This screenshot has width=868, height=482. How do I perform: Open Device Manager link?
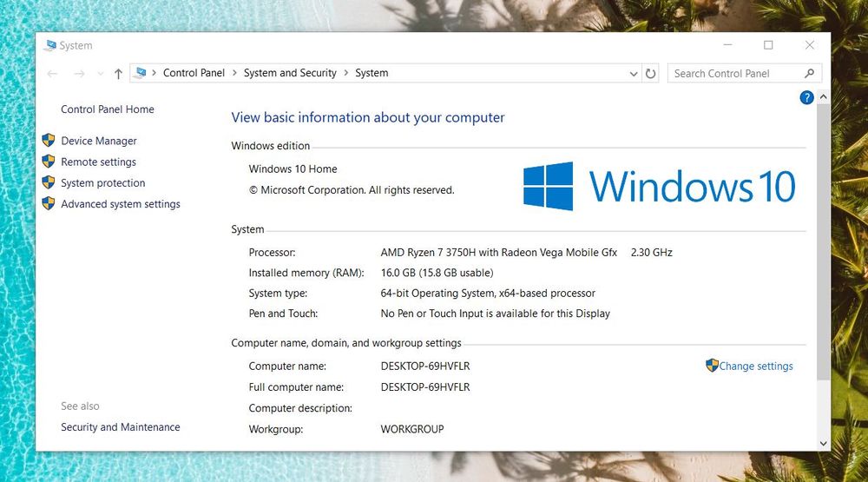pos(99,141)
